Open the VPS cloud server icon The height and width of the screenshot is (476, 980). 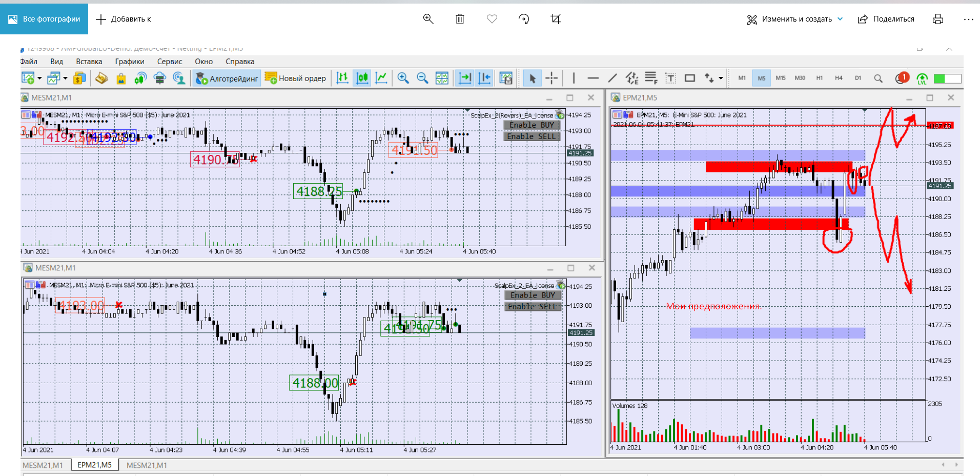pyautogui.click(x=159, y=78)
